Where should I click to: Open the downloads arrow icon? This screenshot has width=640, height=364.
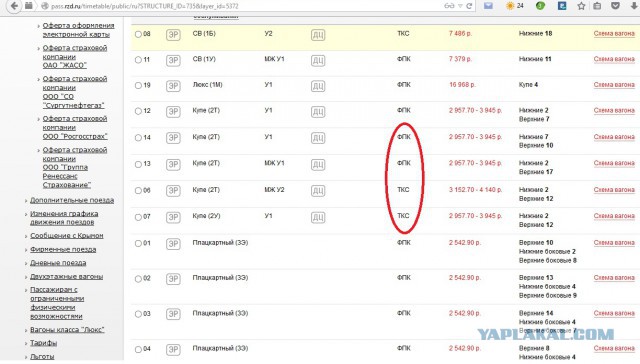pos(633,6)
